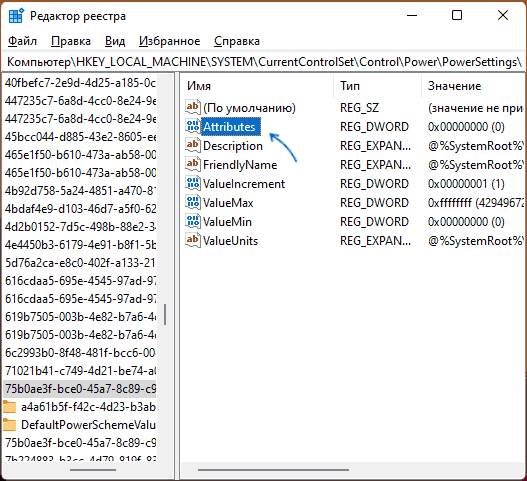Select the 45bcc044-d885-43e2 key in tree

pos(80,137)
